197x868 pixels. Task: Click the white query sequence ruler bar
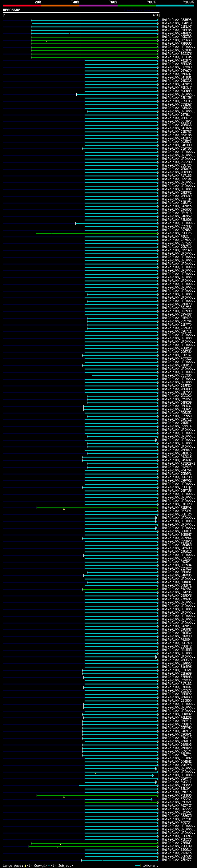[x=81, y=13]
